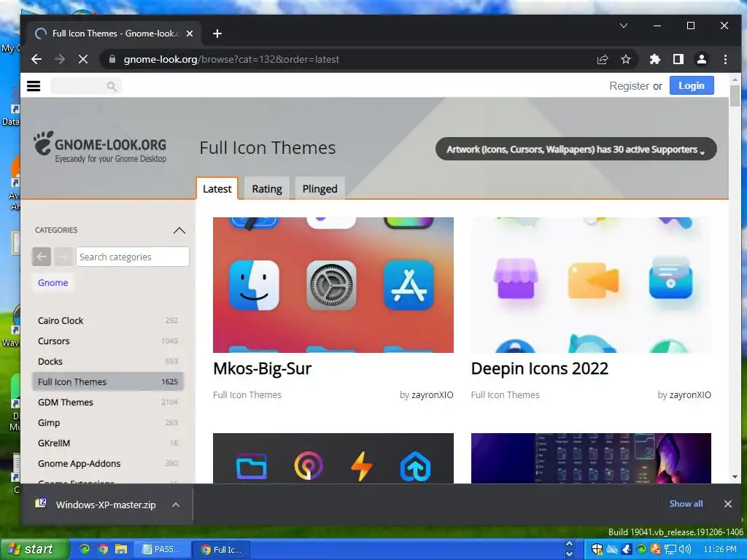This screenshot has height=560, width=747.
Task: Click the Chrome icon in quick launch
Action: (103, 550)
